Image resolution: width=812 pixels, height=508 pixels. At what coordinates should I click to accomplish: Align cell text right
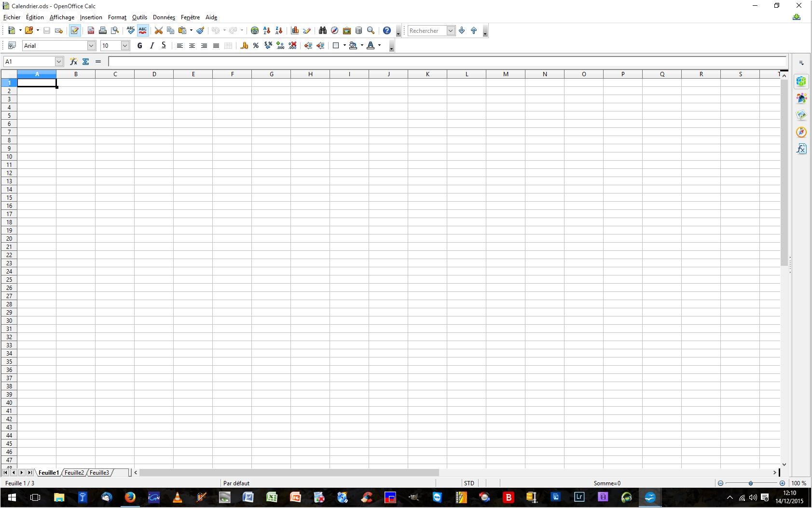204,45
